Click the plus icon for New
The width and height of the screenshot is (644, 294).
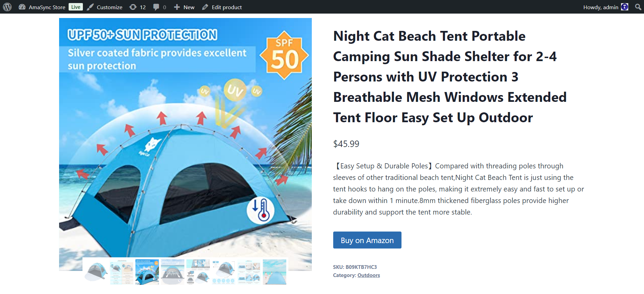(177, 7)
